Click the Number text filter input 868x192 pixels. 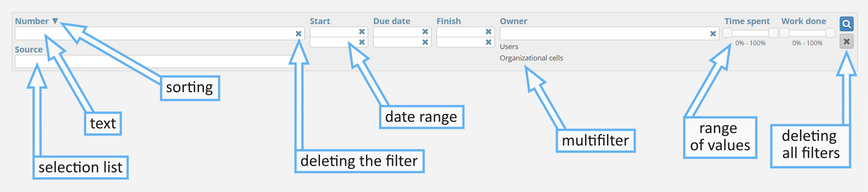[152, 33]
